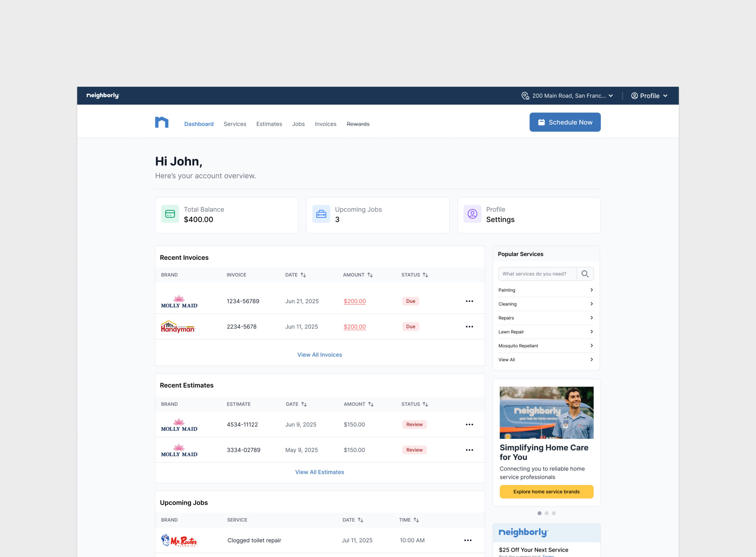Select the second carousel dot indicator
756x557 pixels.
(x=546, y=513)
